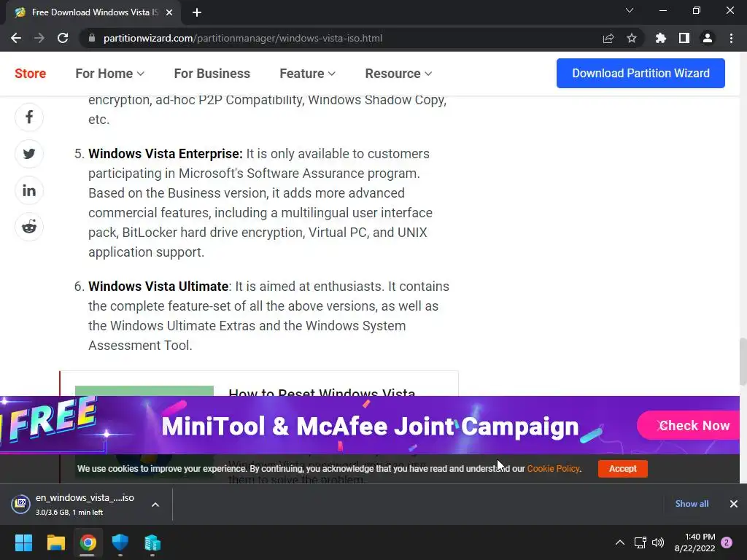Click Download Partition Wizard button
This screenshot has width=747, height=560.
(640, 74)
